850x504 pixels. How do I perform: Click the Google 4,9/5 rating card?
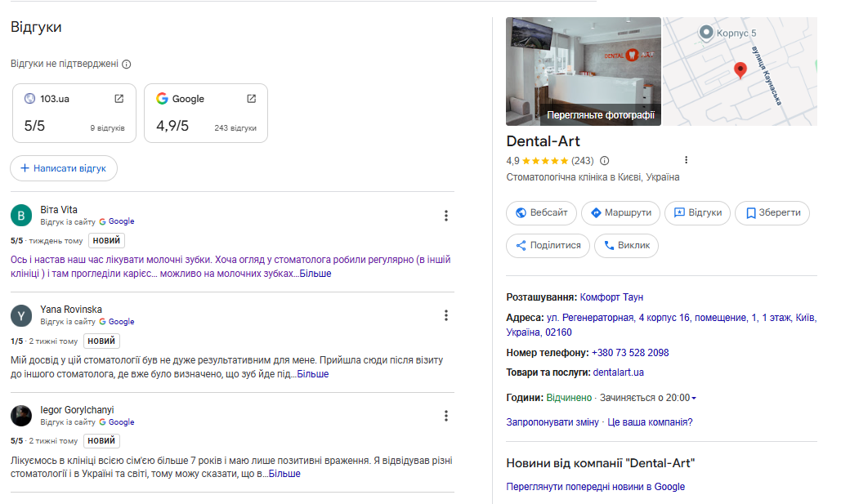[x=206, y=113]
